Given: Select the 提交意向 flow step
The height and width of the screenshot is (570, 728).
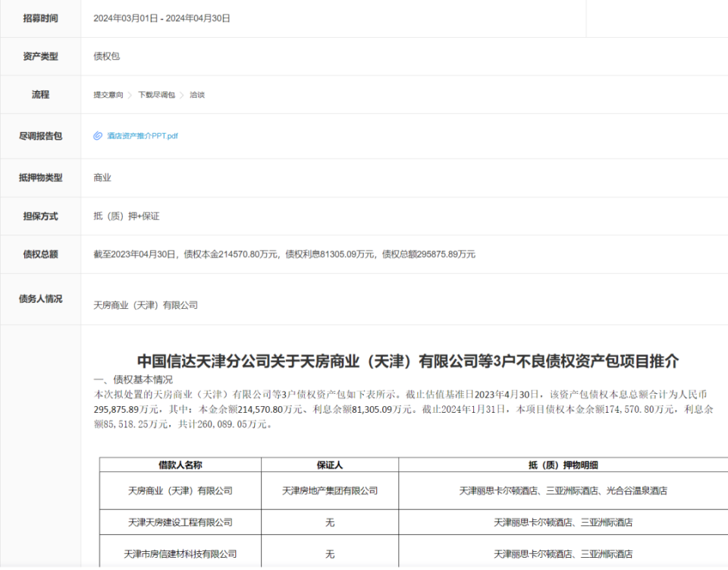Looking at the screenshot, I should click(108, 95).
